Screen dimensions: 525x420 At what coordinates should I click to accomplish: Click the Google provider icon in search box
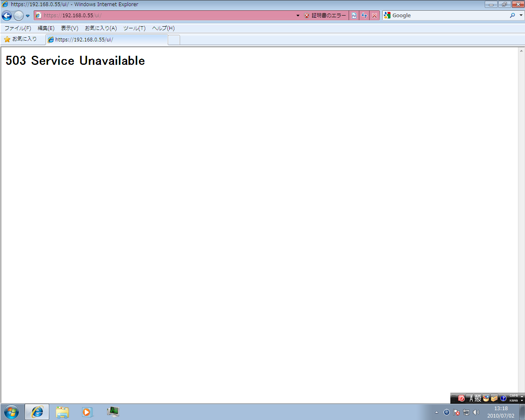[387, 15]
